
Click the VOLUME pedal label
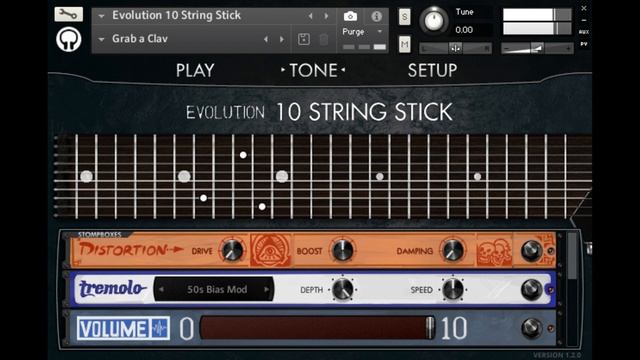point(112,329)
